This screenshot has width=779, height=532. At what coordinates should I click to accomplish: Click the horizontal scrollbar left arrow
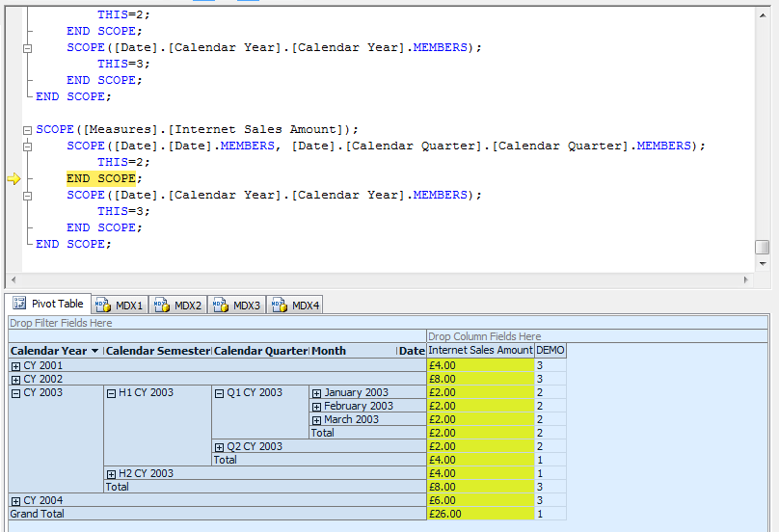pyautogui.click(x=13, y=279)
